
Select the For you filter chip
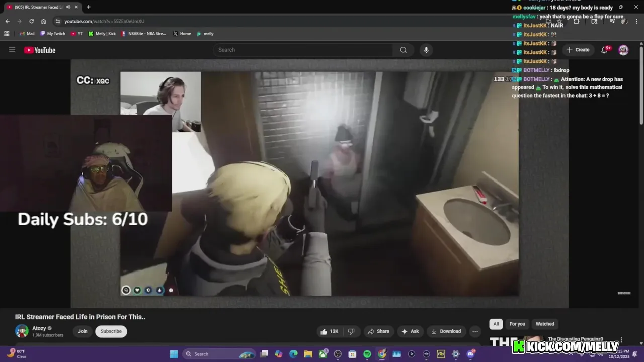point(517,324)
